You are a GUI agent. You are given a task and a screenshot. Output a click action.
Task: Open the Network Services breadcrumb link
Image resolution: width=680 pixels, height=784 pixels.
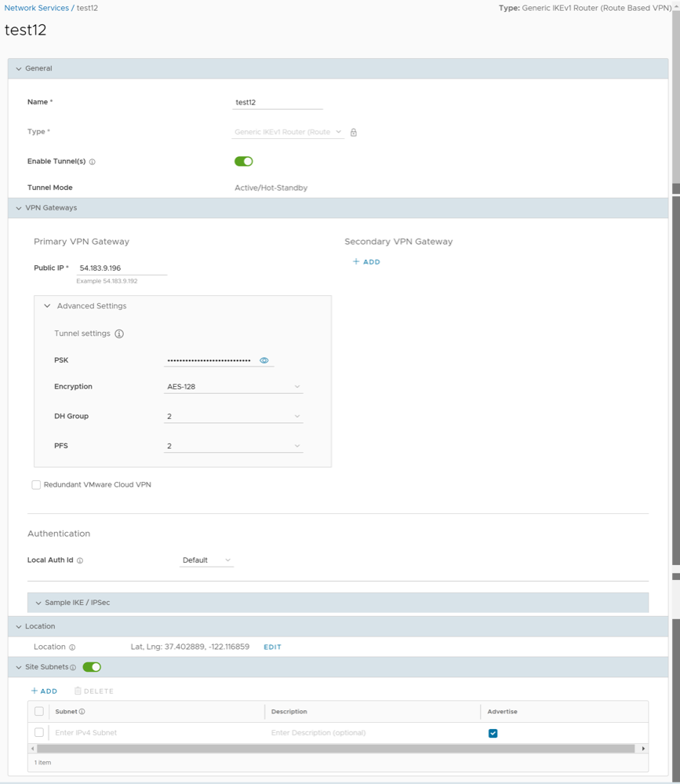(36, 8)
